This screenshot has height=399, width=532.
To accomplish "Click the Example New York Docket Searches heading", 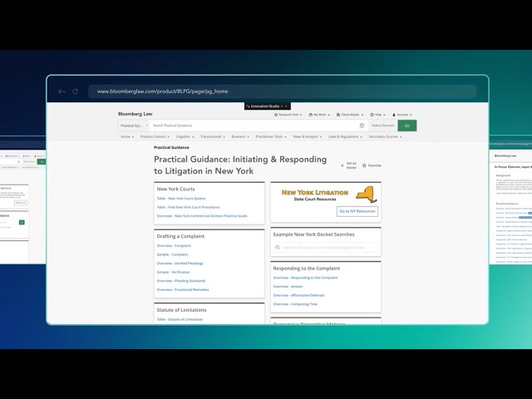I will [x=314, y=234].
